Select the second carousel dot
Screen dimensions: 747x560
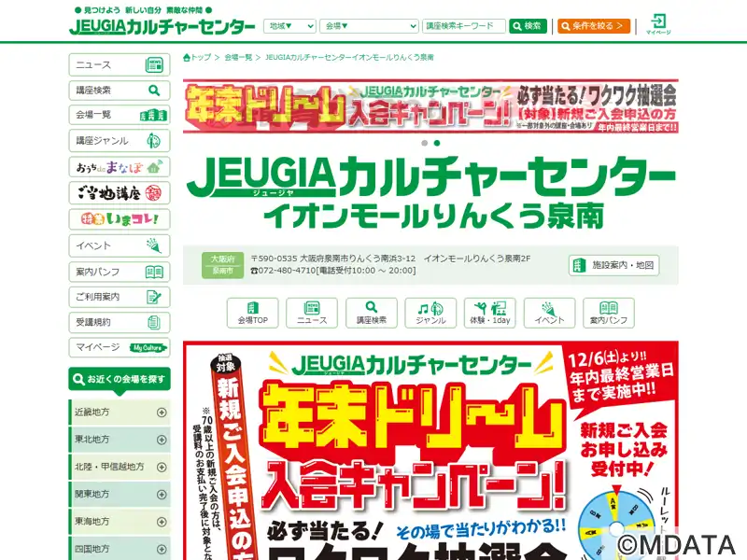point(437,143)
